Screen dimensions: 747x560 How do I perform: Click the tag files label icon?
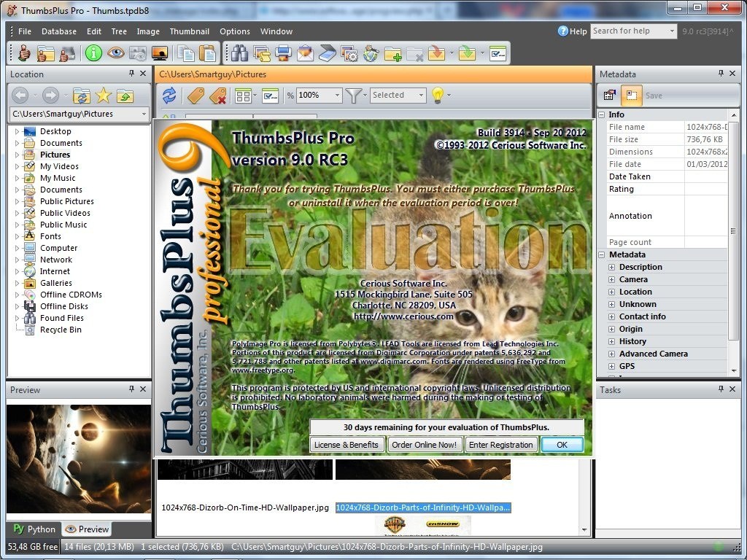pos(196,96)
